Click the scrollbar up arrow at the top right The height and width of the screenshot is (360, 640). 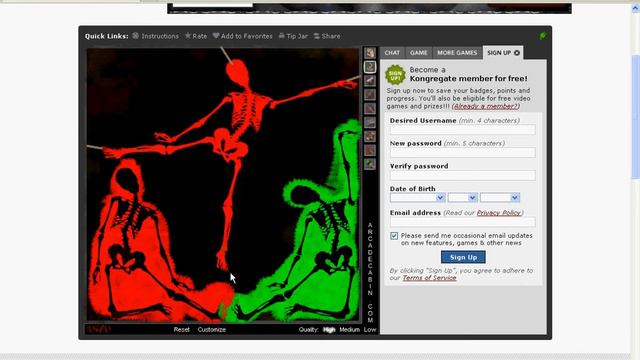click(x=636, y=8)
